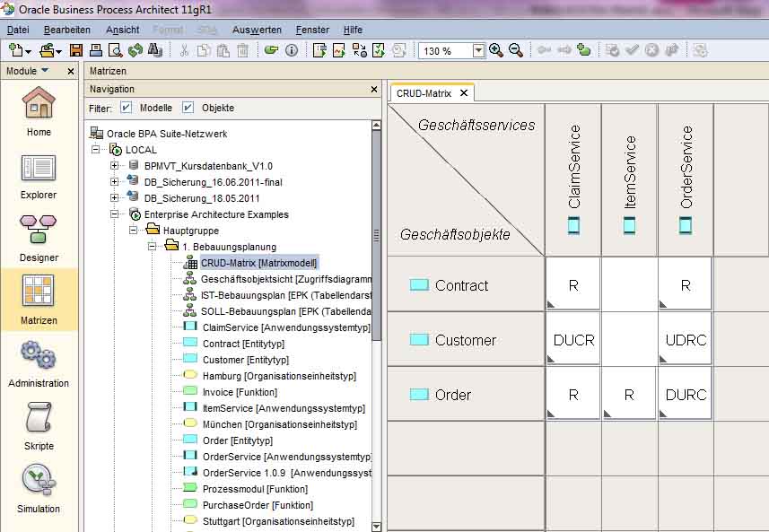Screen dimensions: 769x532
Task: Click the run report document icon
Action: point(319,50)
